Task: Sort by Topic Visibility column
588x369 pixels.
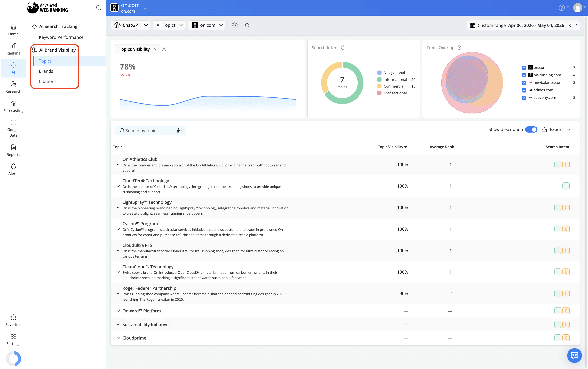Action: tap(392, 147)
